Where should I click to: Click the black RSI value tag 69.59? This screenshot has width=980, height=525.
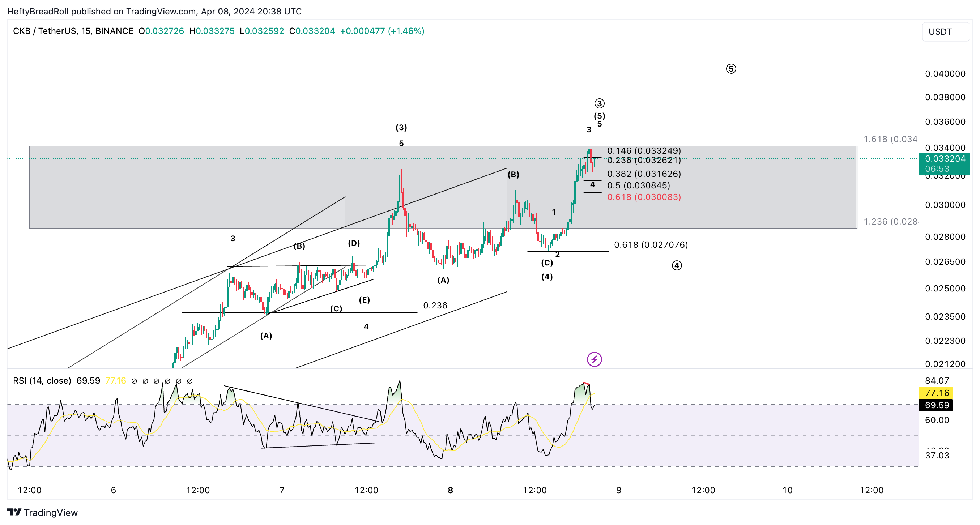tap(937, 405)
